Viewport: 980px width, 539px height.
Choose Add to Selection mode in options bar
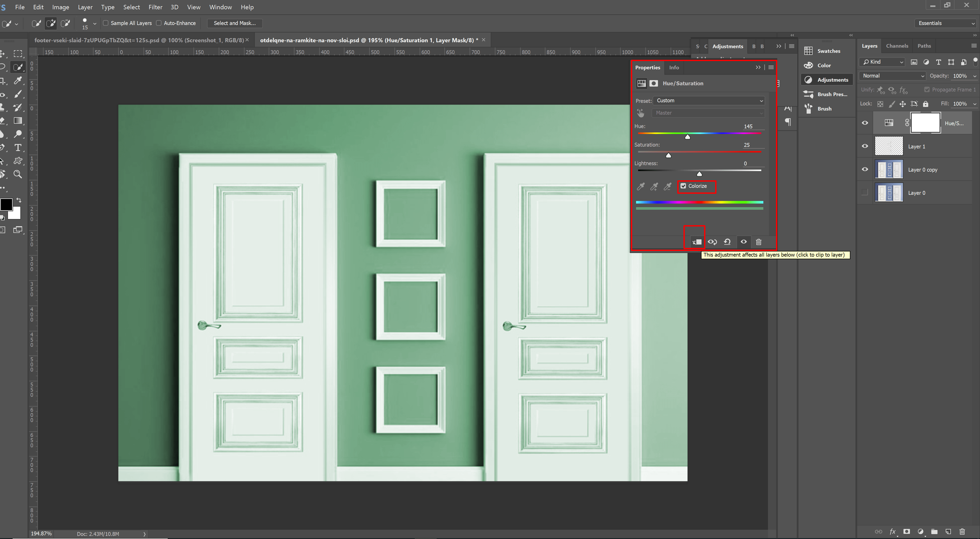click(x=50, y=24)
